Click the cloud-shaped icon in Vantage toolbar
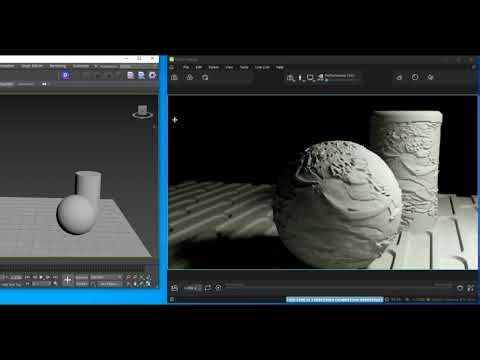 tap(190, 77)
